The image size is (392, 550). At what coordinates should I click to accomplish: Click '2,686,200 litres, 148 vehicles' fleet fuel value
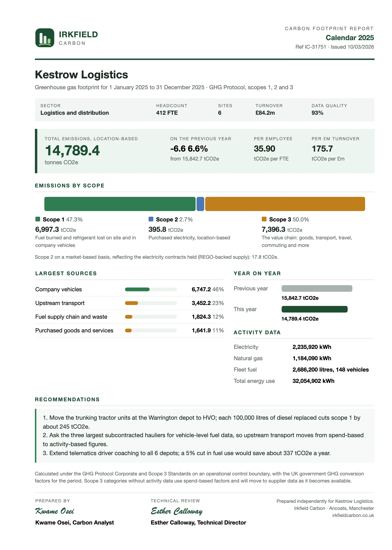point(330,370)
